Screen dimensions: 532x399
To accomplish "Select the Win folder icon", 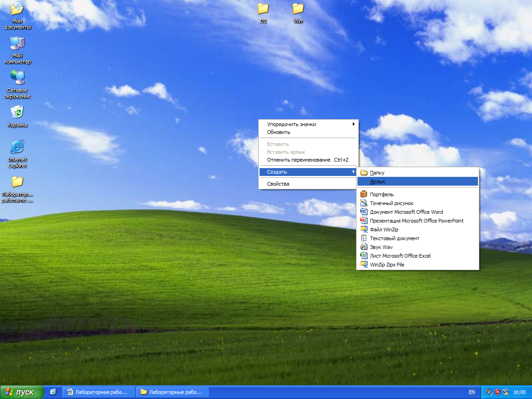I will (298, 13).
